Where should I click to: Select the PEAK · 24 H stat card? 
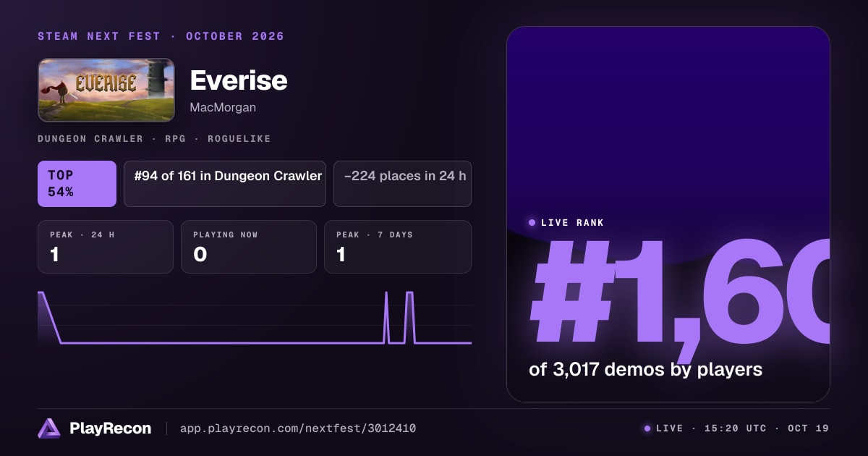[x=106, y=247]
